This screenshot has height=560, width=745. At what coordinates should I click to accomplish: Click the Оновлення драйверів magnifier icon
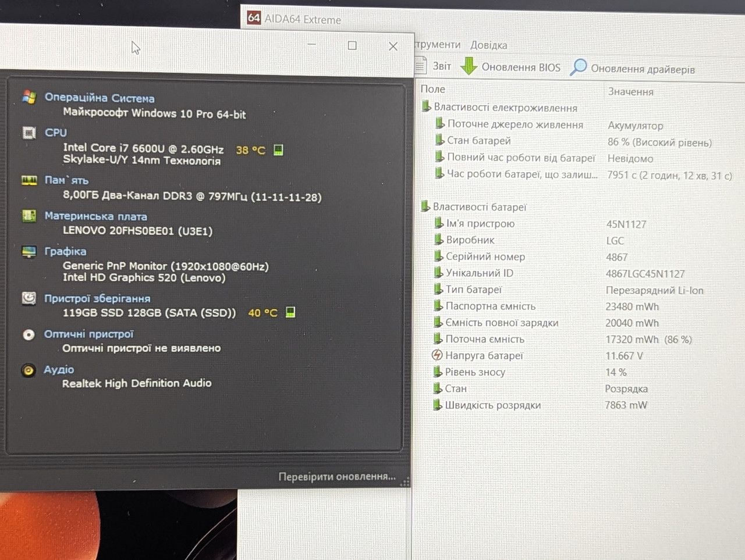[x=578, y=67]
